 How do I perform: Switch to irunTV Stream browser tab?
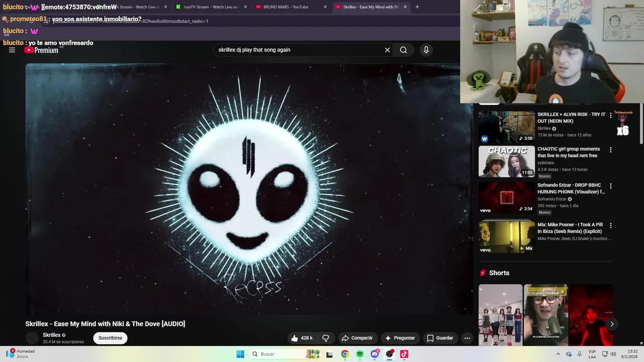click(210, 7)
